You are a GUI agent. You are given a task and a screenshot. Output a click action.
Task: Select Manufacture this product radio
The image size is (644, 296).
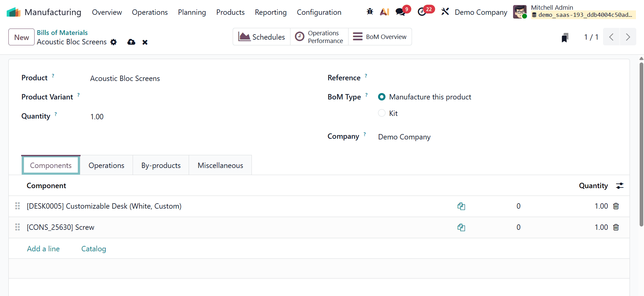pos(382,97)
